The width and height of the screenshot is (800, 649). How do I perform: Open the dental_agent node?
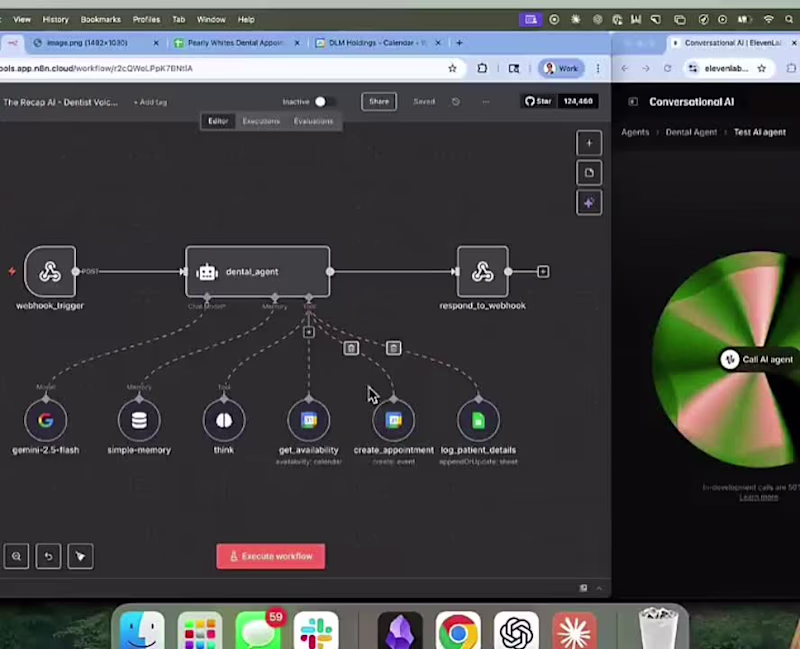pyautogui.click(x=258, y=271)
